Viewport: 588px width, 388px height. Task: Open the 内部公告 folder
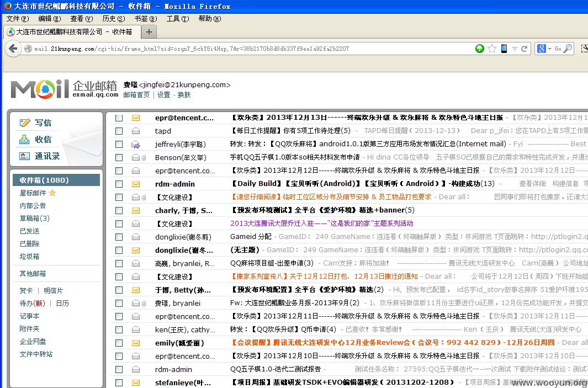click(x=33, y=205)
